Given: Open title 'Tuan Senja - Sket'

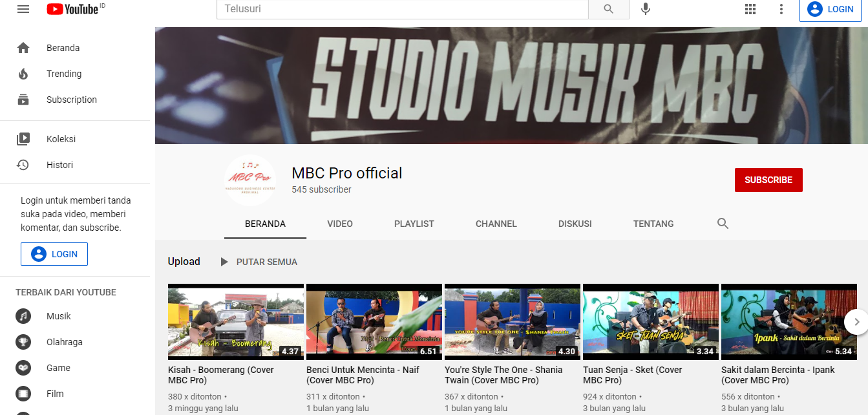Looking at the screenshot, I should click(x=633, y=375).
